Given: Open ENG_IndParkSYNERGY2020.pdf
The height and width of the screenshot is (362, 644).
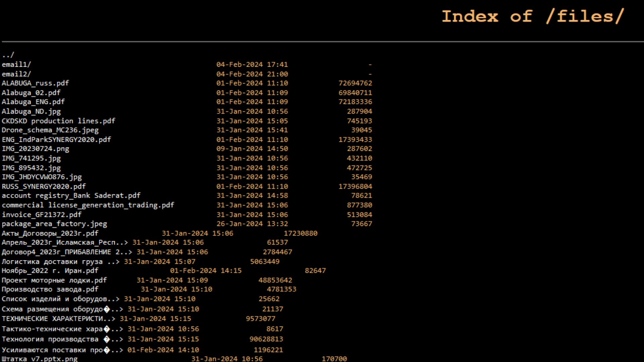Looking at the screenshot, I should (x=56, y=139).
